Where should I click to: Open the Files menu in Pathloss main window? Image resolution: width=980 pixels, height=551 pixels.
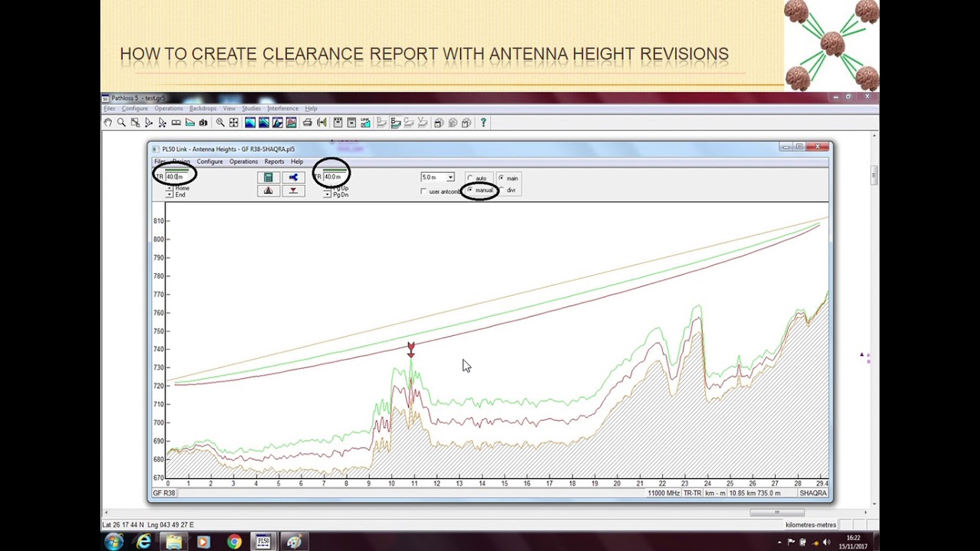coord(109,109)
